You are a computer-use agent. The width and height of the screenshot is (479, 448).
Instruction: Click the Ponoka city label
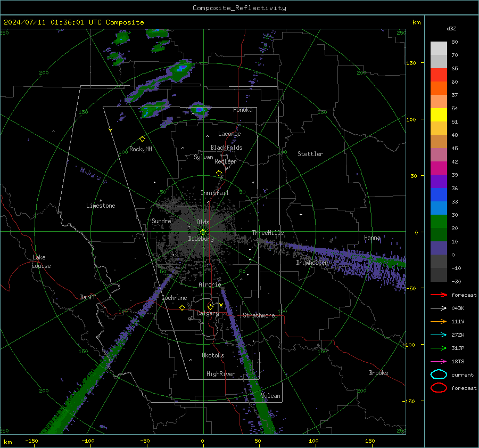[x=243, y=110]
